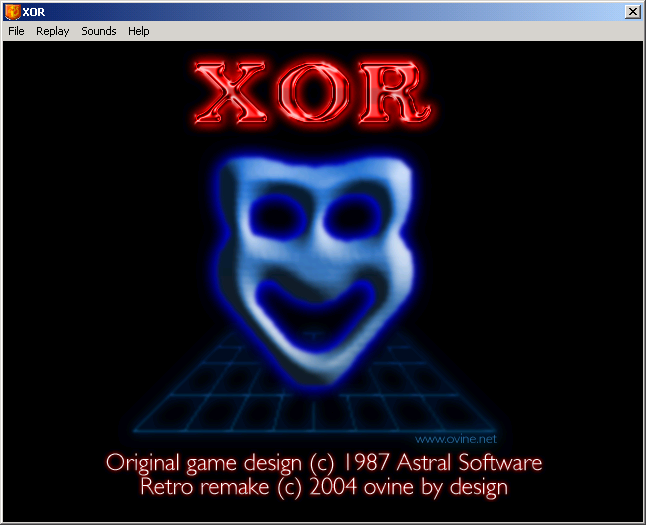Click the Original game design credit line
This screenshot has height=525, width=646.
(x=324, y=463)
